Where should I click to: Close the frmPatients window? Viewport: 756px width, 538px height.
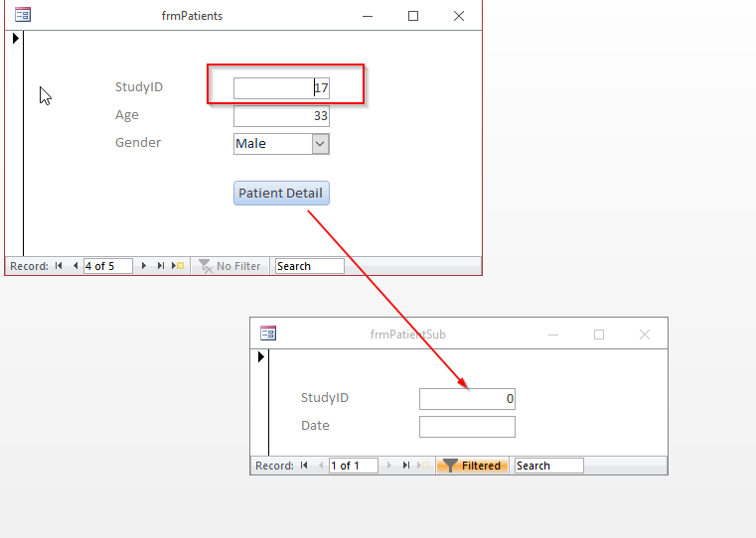coord(459,16)
